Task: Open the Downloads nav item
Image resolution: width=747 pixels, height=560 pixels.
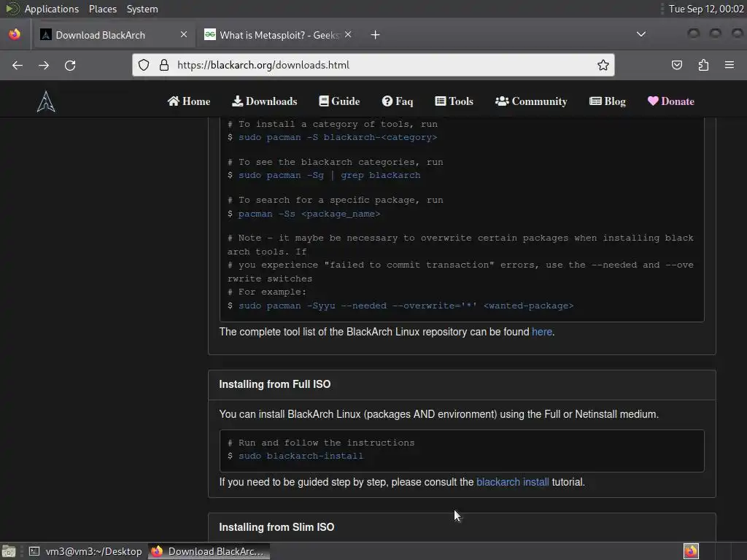Action: click(264, 101)
